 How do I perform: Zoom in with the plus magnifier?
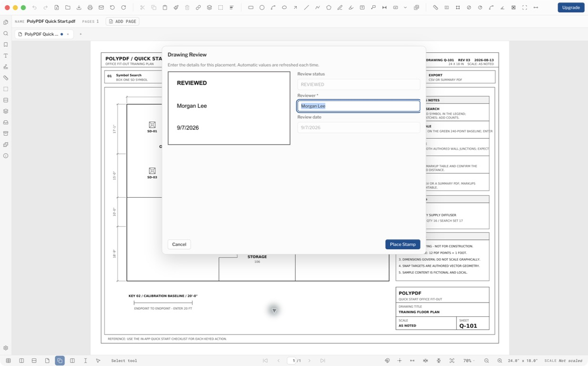(x=500, y=361)
